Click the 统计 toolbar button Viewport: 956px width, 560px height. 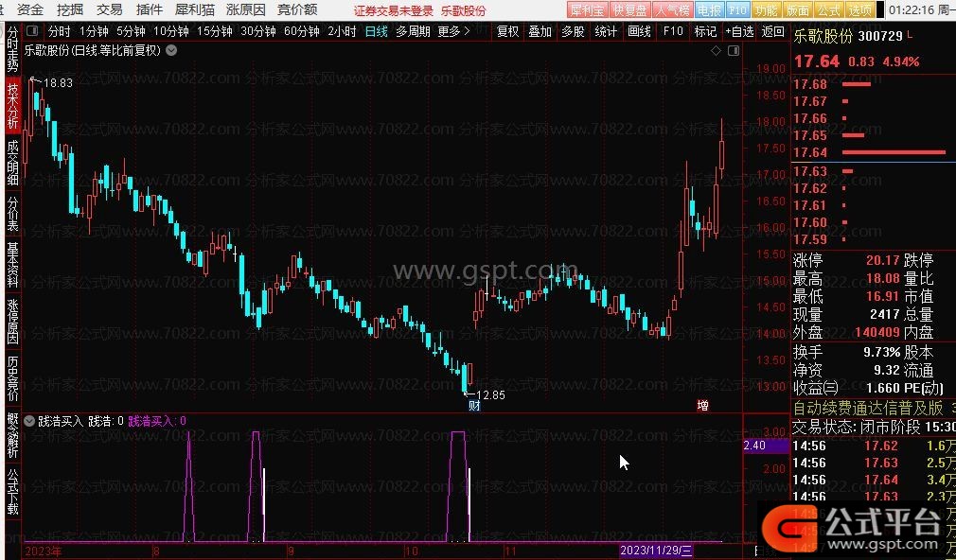coord(606,31)
